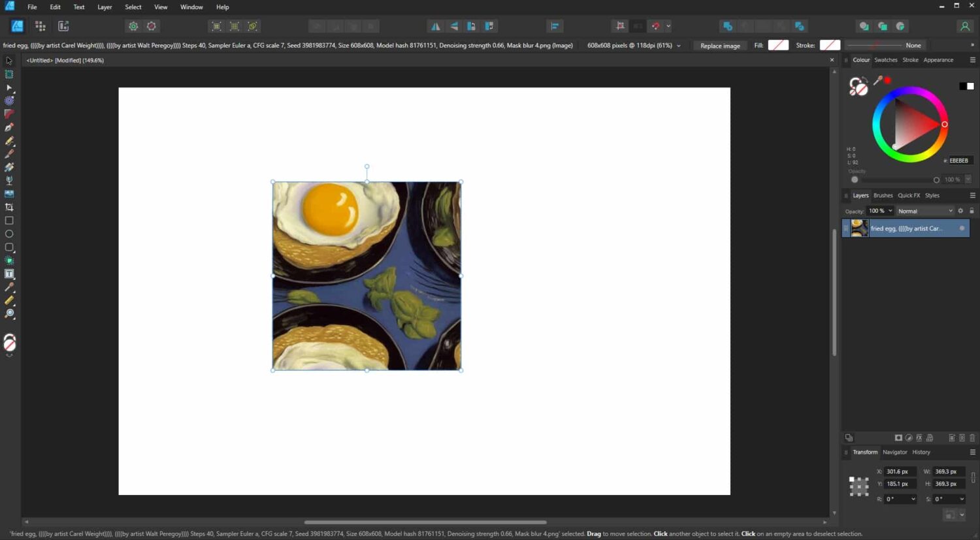The image size is (980, 540).
Task: Select the Artboard tool
Action: (x=9, y=74)
